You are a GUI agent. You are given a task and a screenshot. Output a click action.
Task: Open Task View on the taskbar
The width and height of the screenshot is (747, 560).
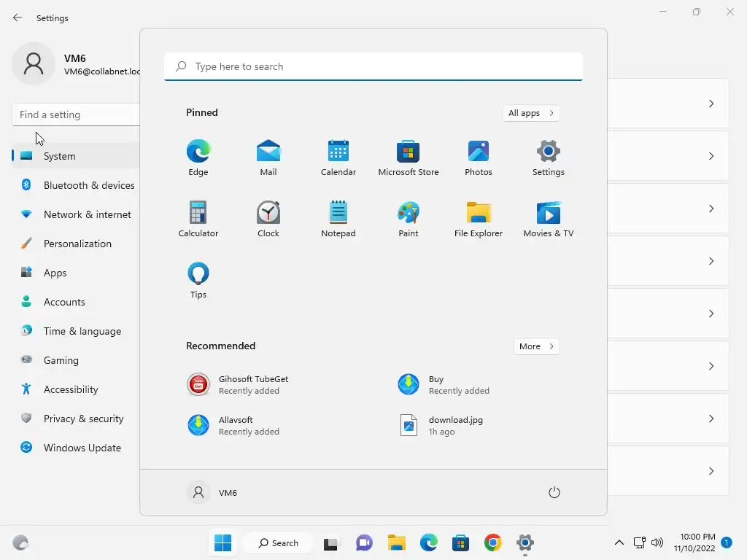pos(330,542)
